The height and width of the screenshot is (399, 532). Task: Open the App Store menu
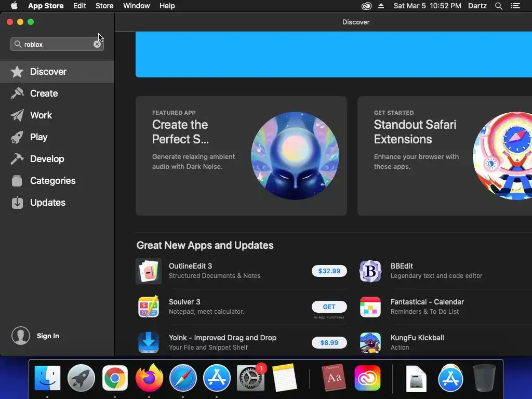[46, 6]
